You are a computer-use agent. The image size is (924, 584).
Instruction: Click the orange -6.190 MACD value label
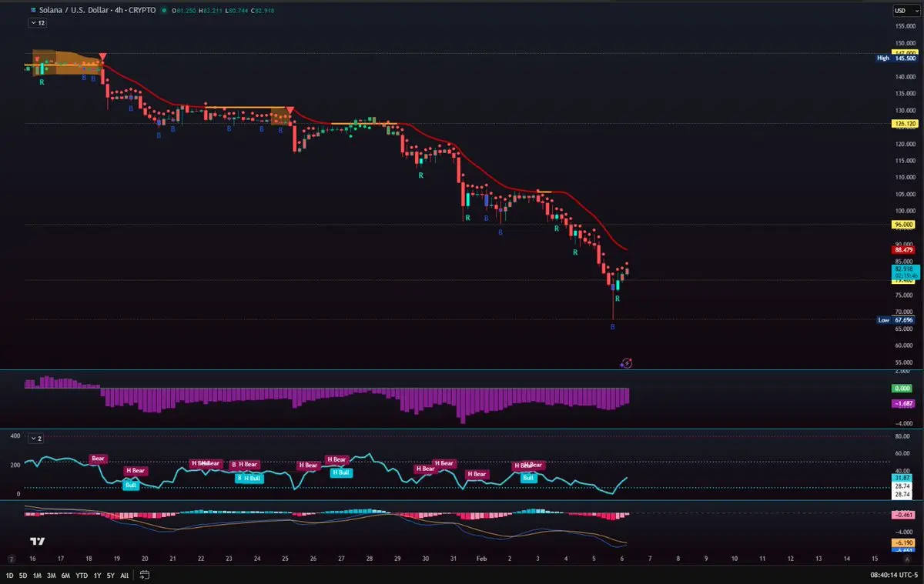click(903, 542)
